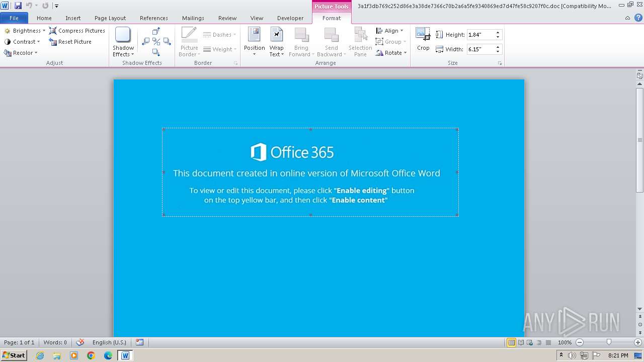
Task: Click the Send Backward icon
Action: click(331, 35)
